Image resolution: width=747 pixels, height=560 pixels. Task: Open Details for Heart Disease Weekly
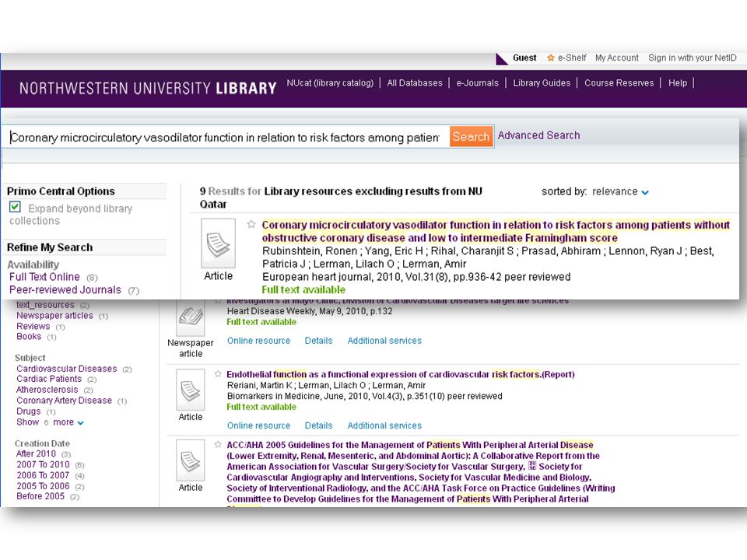tap(319, 341)
